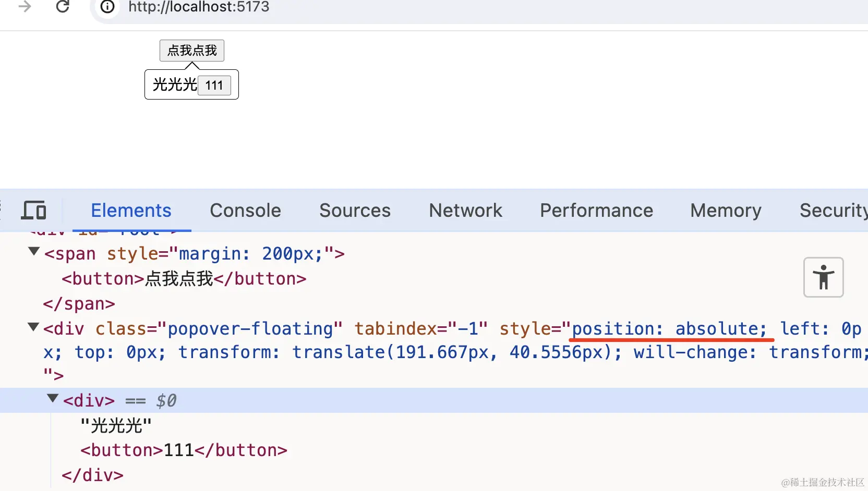Select the button 111 DOM line
The width and height of the screenshot is (868, 491).
point(184,450)
